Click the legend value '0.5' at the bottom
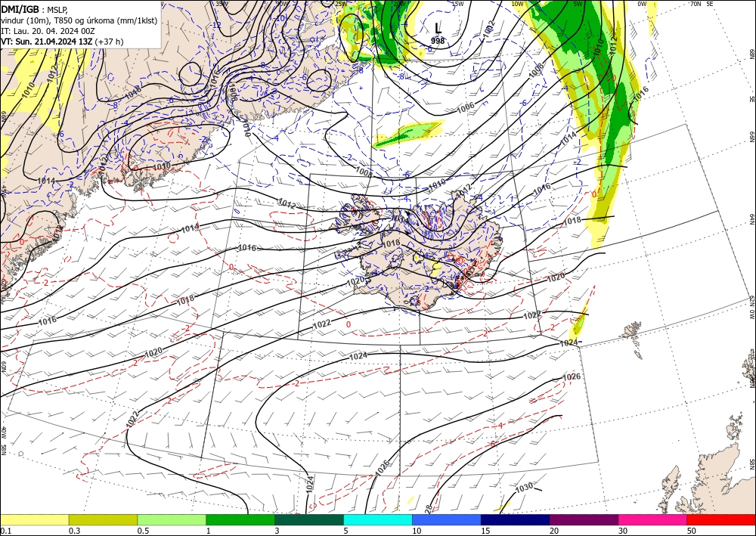 coord(143,531)
